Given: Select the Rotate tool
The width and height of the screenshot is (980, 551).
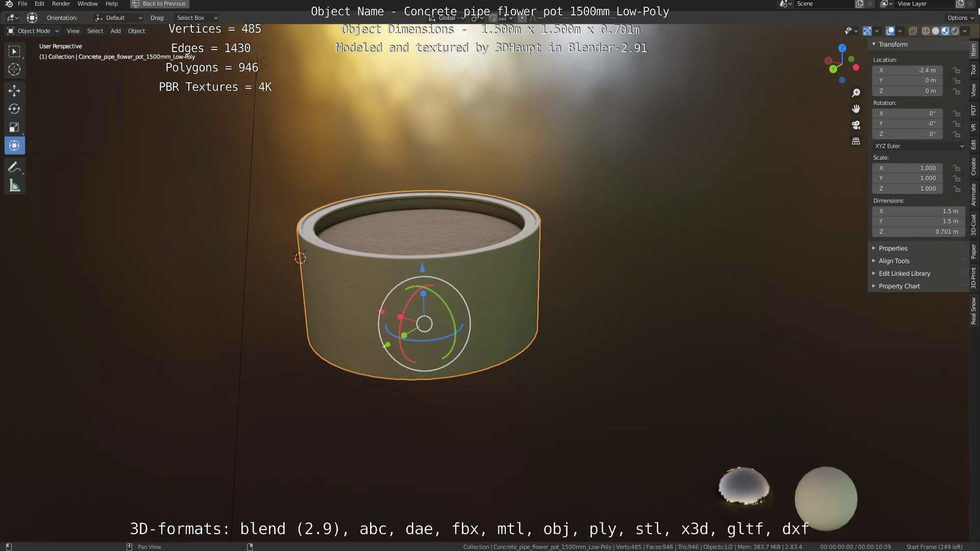Looking at the screenshot, I should tap(14, 109).
